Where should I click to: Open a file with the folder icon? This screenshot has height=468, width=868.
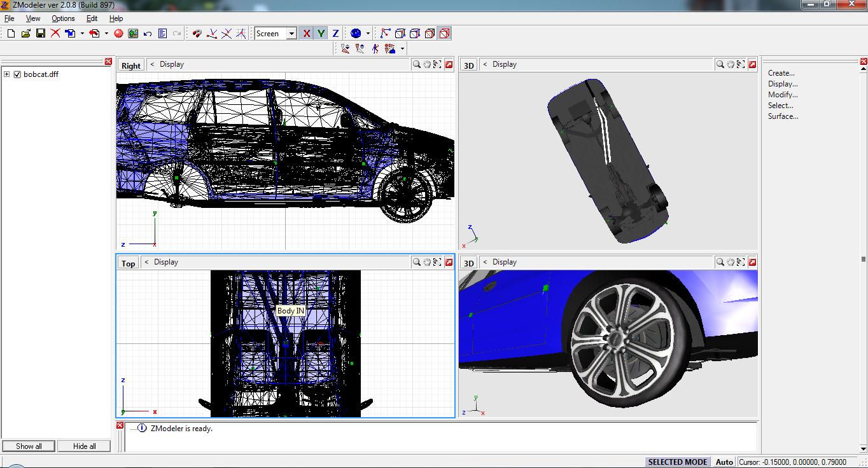pos(25,34)
